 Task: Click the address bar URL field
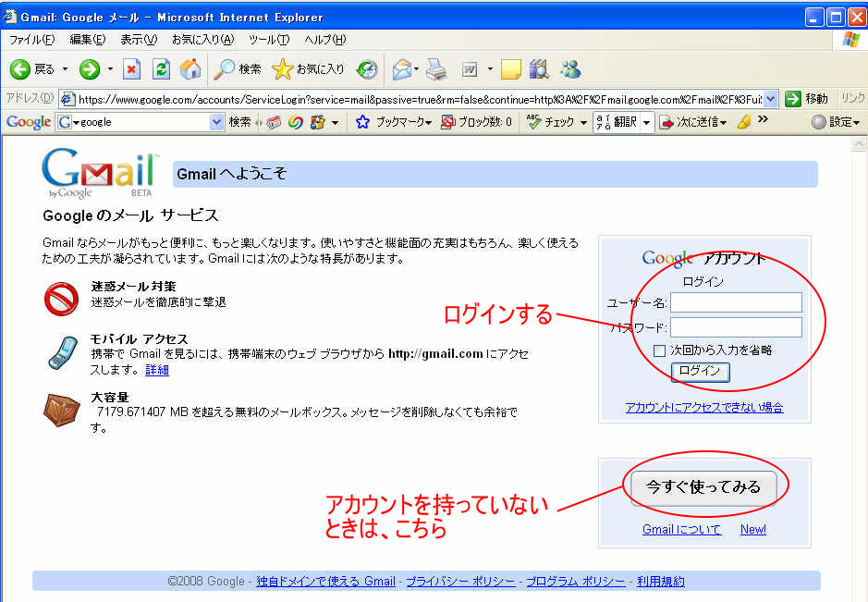(419, 99)
